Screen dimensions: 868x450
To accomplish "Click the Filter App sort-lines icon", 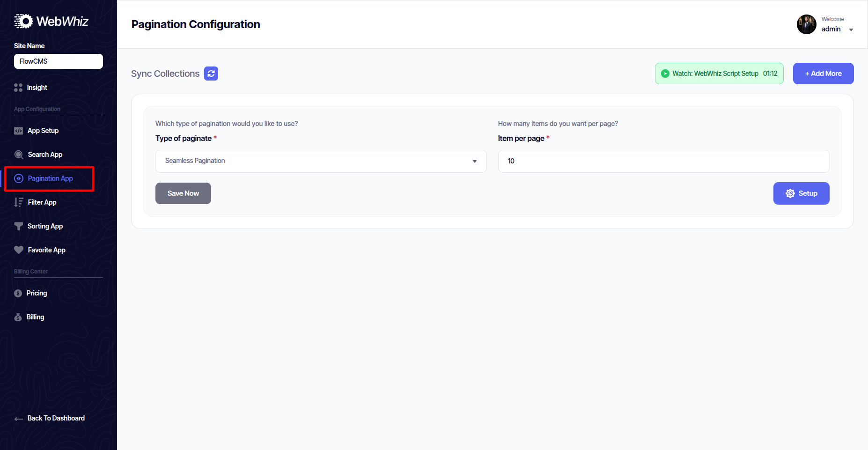I will (19, 202).
